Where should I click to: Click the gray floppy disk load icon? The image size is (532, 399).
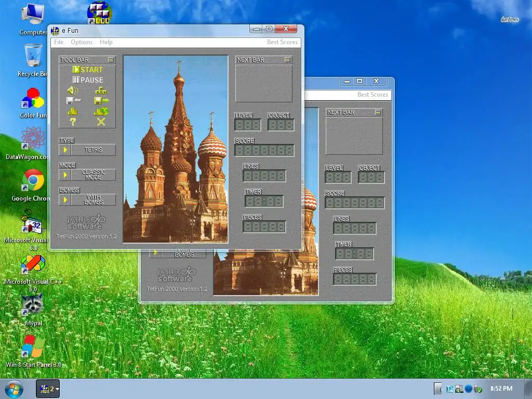click(73, 100)
